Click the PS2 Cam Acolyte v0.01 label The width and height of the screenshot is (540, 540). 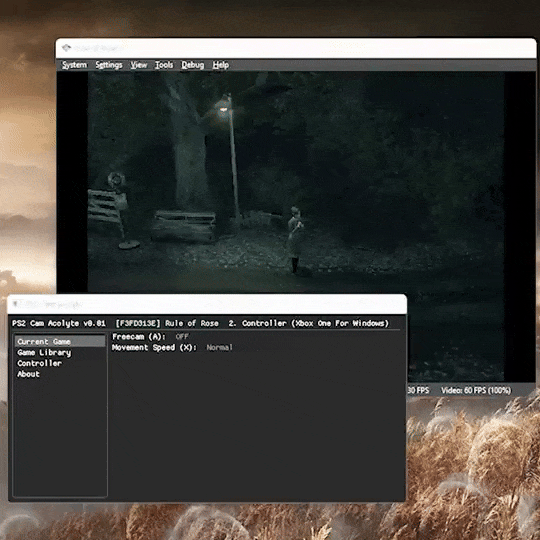(59, 323)
